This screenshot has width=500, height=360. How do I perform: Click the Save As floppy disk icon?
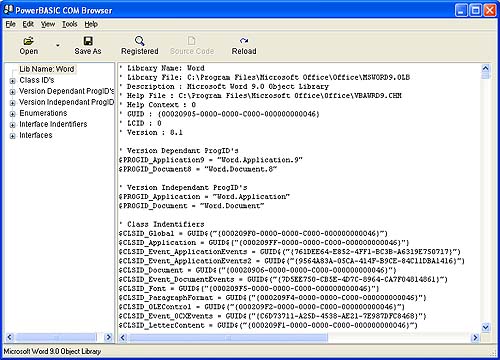[88, 41]
